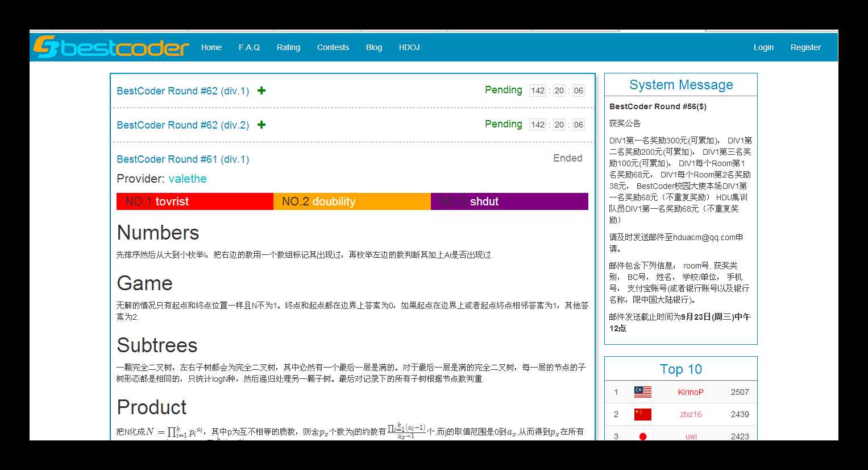Image resolution: width=868 pixels, height=470 pixels.
Task: Click hours countdown box for Round #62 (div.2)
Action: coord(538,125)
